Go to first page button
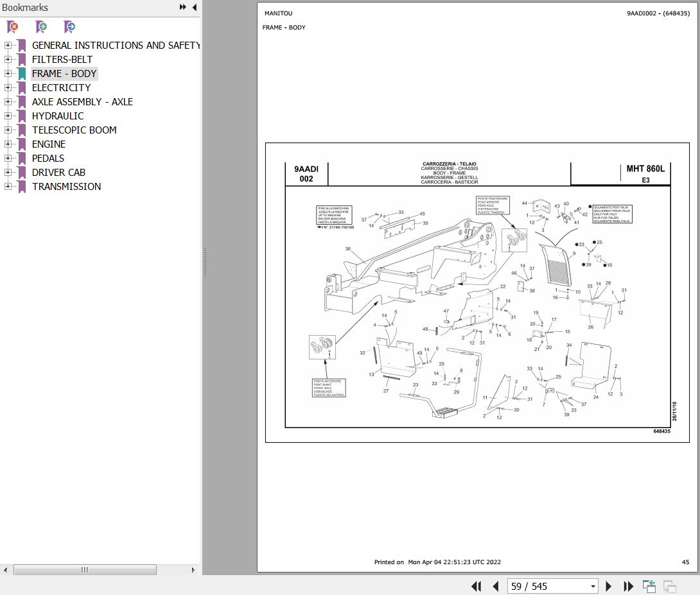The image size is (700, 595). tap(477, 586)
